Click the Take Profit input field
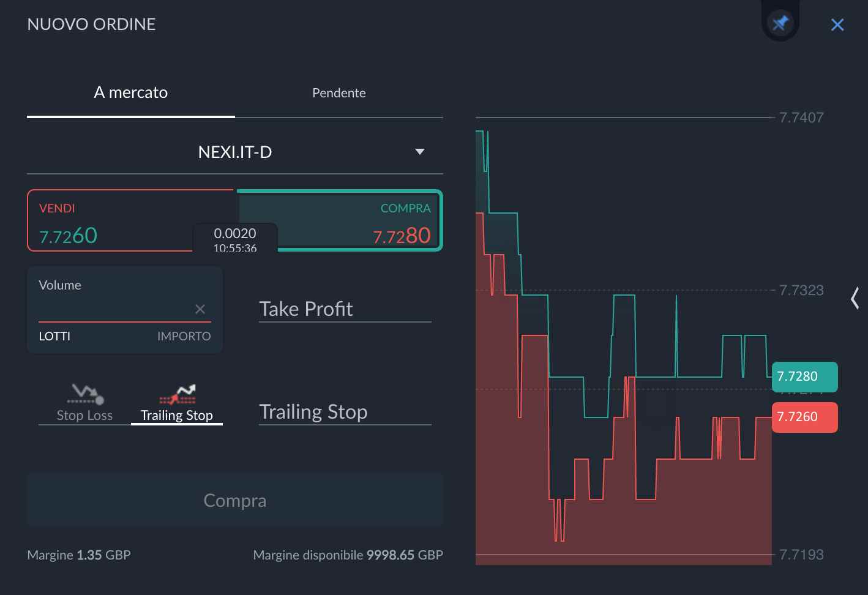 coord(345,309)
